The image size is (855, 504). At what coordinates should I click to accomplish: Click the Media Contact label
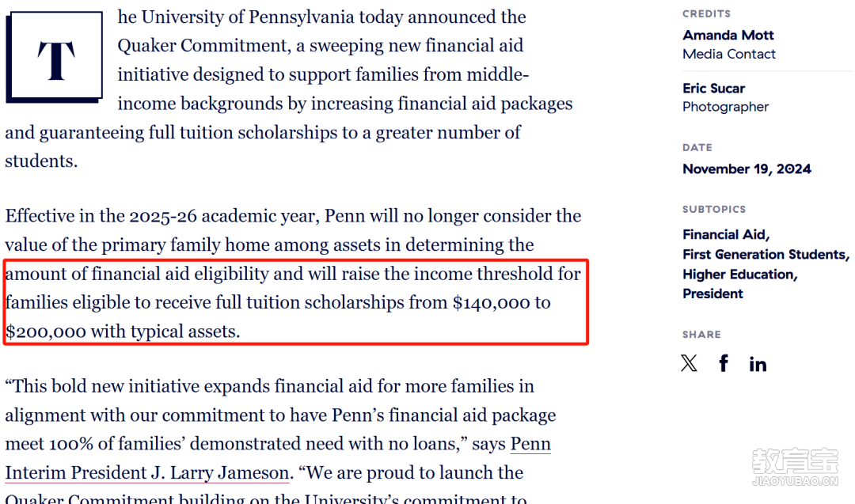point(729,54)
